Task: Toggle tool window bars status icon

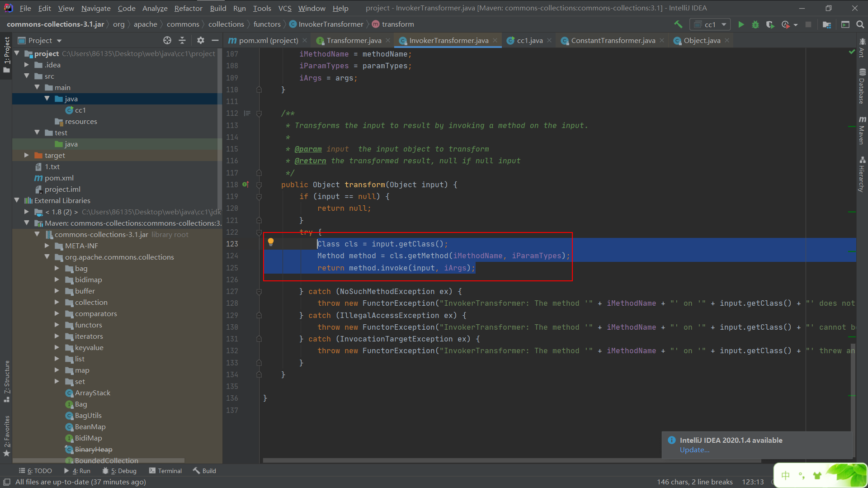Action: coord(7,482)
